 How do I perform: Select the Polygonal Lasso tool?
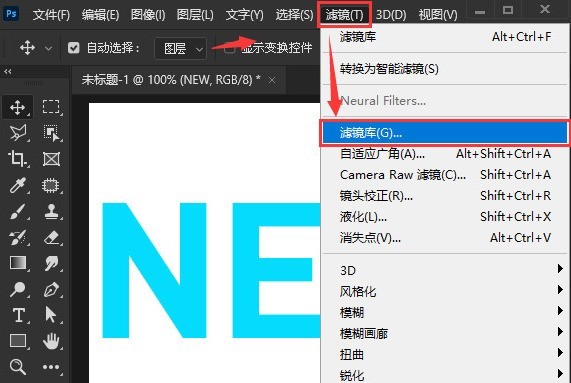[18, 133]
